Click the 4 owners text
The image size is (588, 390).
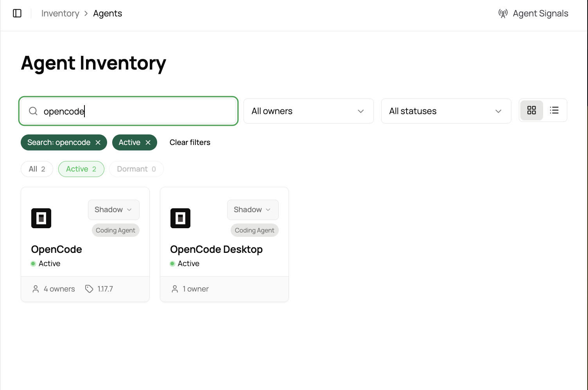59,289
